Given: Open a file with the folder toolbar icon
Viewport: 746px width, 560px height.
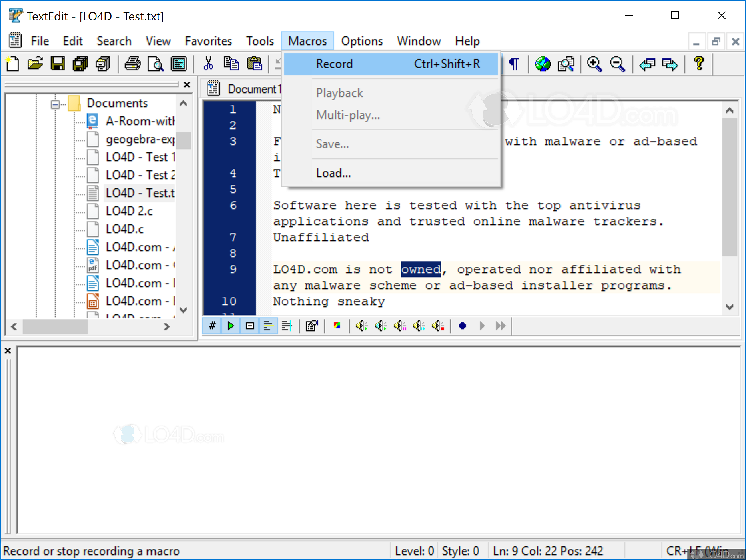Looking at the screenshot, I should 35,64.
